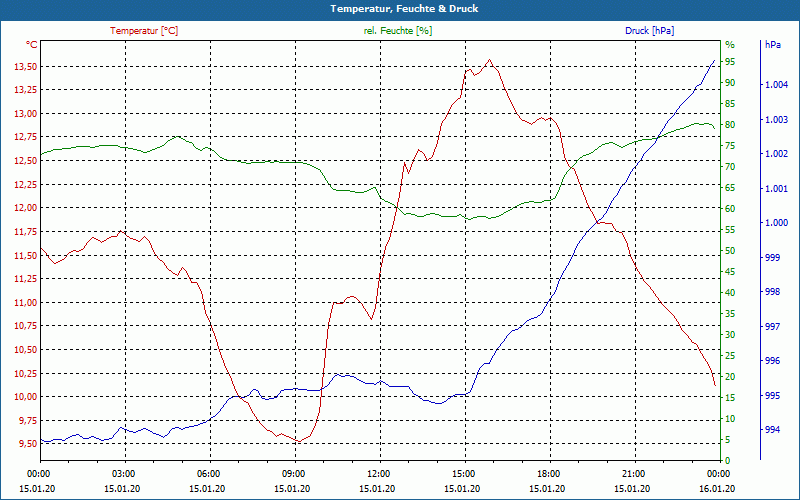Click the blue 994 pressure axis value
Image resolution: width=800 pixels, height=500 pixels.
click(772, 430)
